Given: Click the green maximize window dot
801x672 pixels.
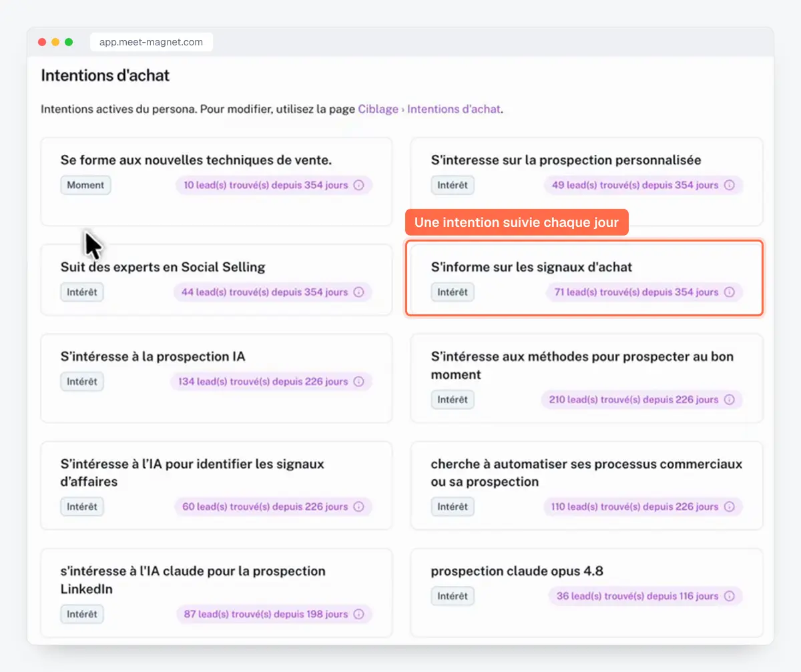Looking at the screenshot, I should pyautogui.click(x=69, y=42).
